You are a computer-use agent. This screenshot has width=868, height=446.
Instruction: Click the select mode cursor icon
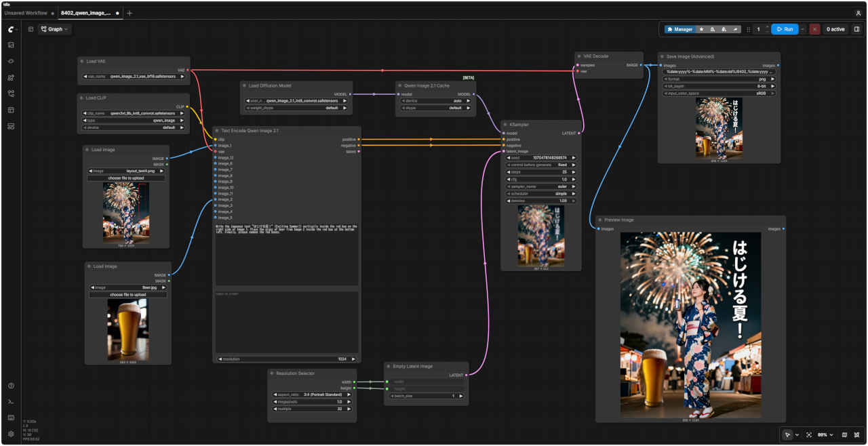(x=787, y=434)
